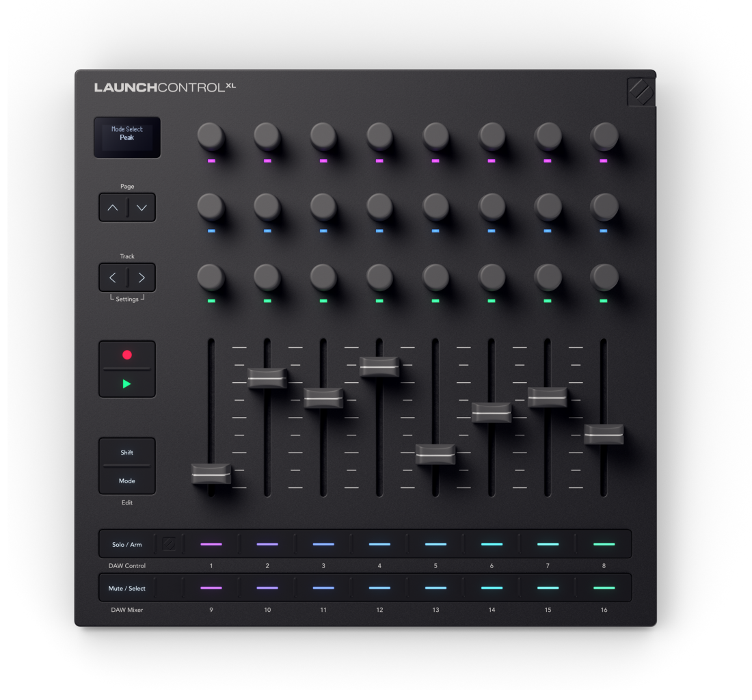Image resolution: width=752 pixels, height=700 pixels.
Task: Tap the Mode button
Action: pyautogui.click(x=127, y=481)
